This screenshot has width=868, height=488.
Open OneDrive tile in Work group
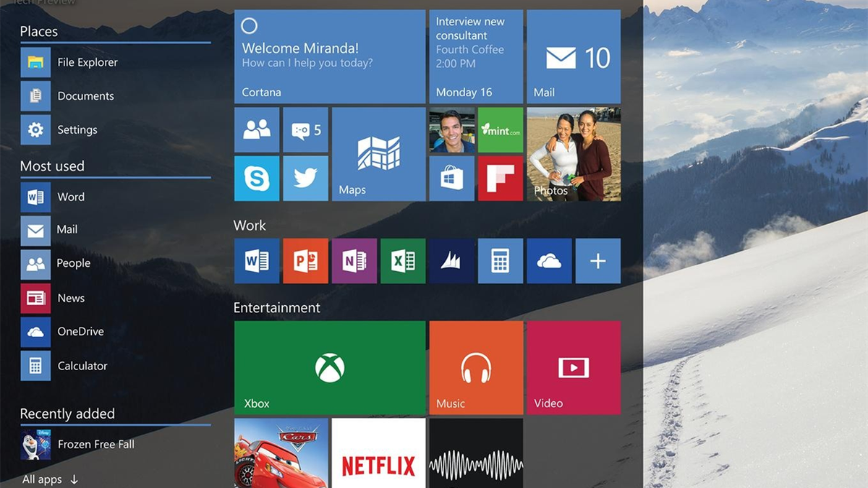[x=550, y=261]
